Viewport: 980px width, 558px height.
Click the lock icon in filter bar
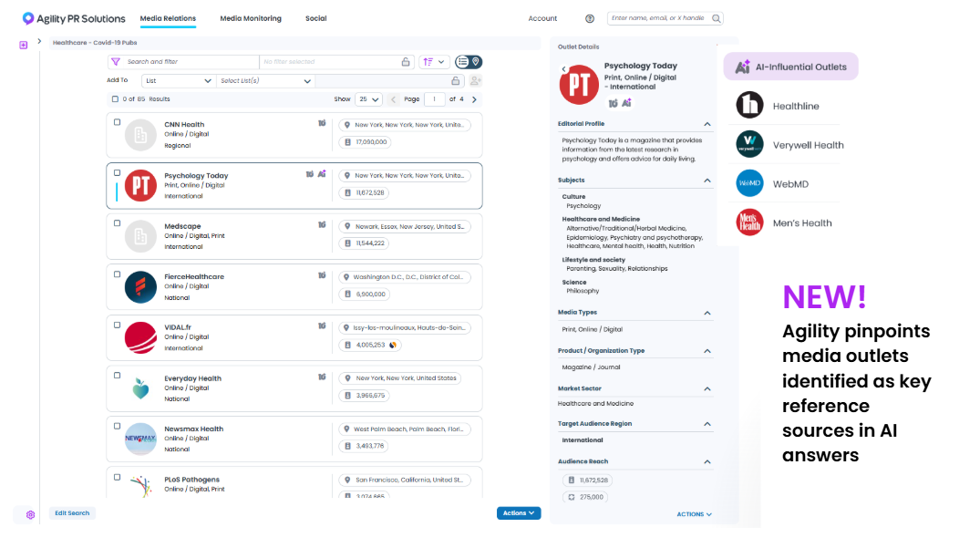pos(406,62)
